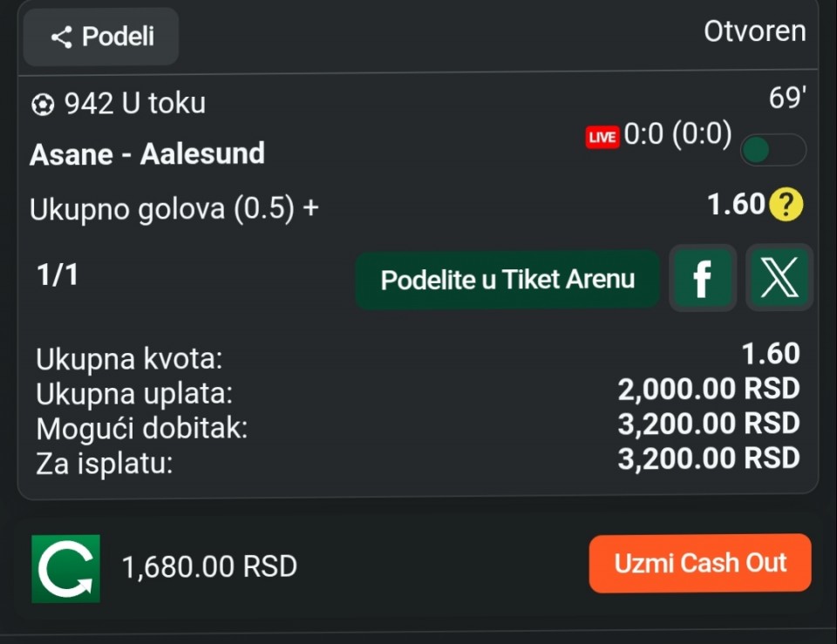Viewport: 837px width, 644px height.
Task: Share the ticket on Facebook
Action: [x=702, y=279]
